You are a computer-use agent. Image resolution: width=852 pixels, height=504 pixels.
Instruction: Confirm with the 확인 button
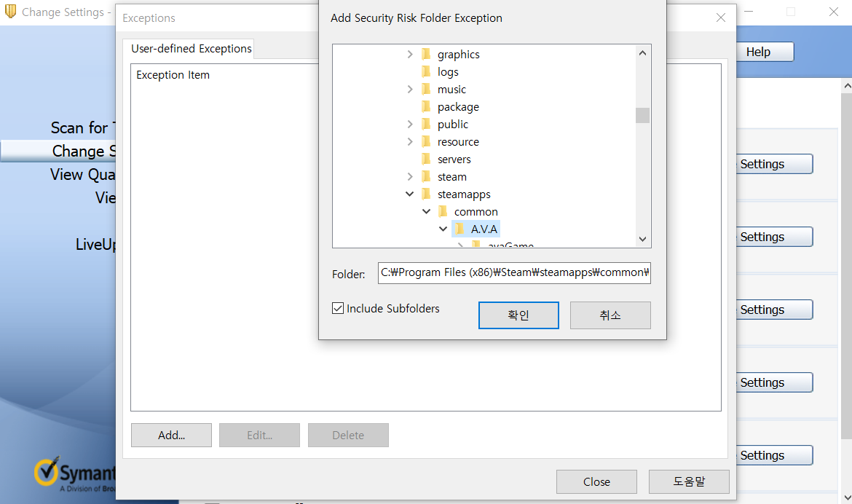[518, 315]
